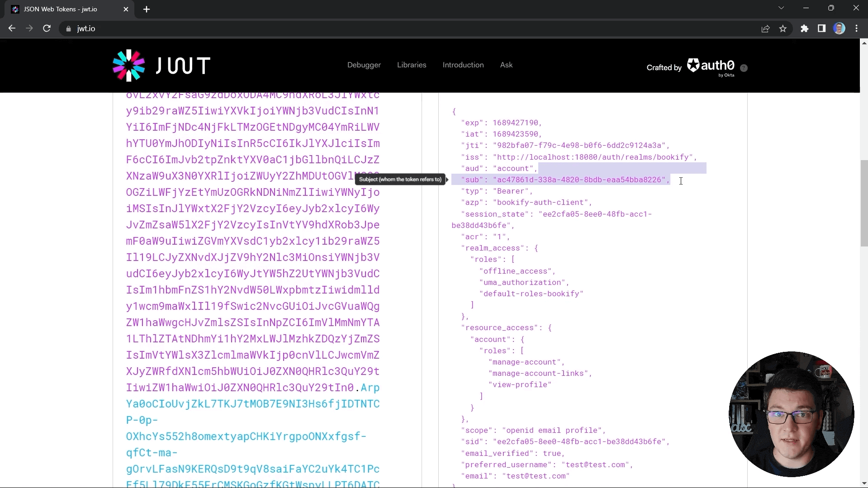868x488 pixels.
Task: Reload the jwt.io page
Action: pos(47,28)
